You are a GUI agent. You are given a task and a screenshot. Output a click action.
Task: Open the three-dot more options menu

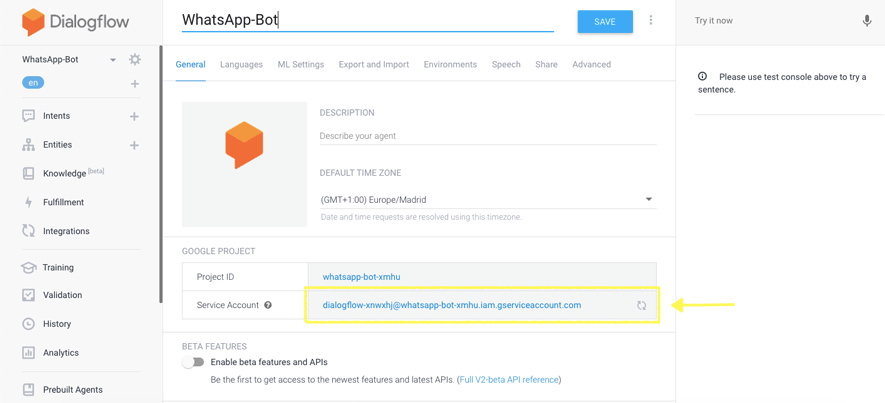pyautogui.click(x=651, y=20)
